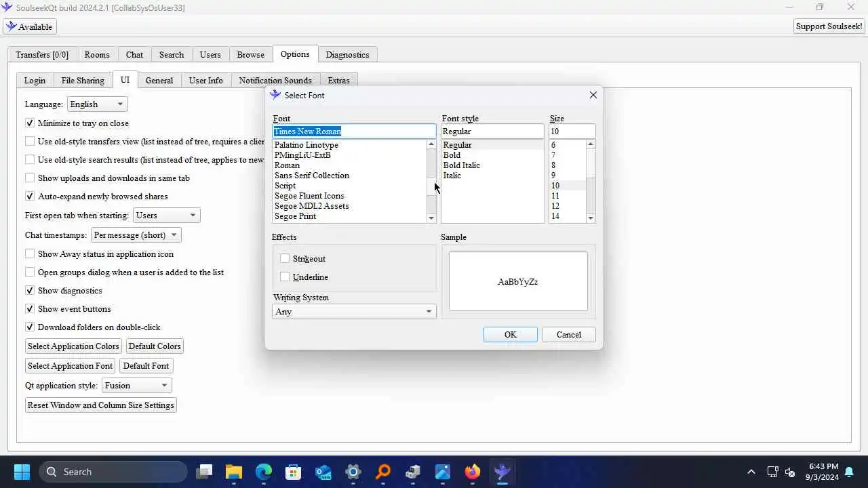Click the Font name input field
This screenshot has width=868, height=488.
click(354, 131)
